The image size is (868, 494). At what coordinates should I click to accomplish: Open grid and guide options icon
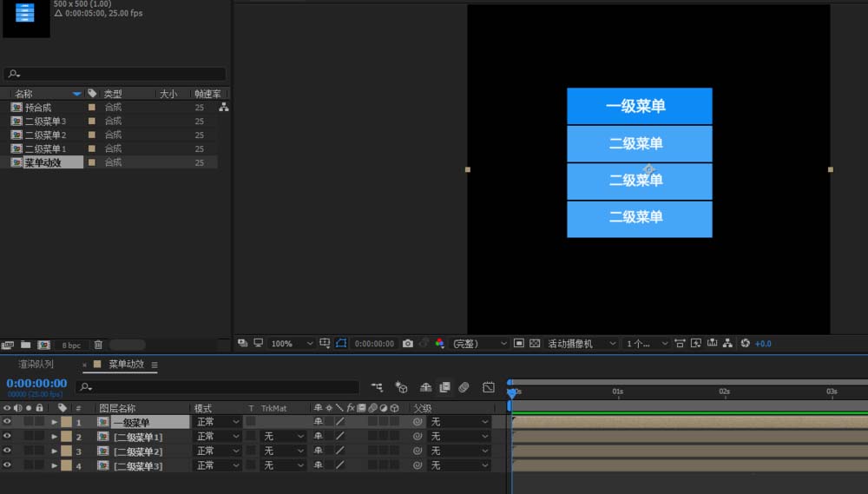(x=325, y=343)
